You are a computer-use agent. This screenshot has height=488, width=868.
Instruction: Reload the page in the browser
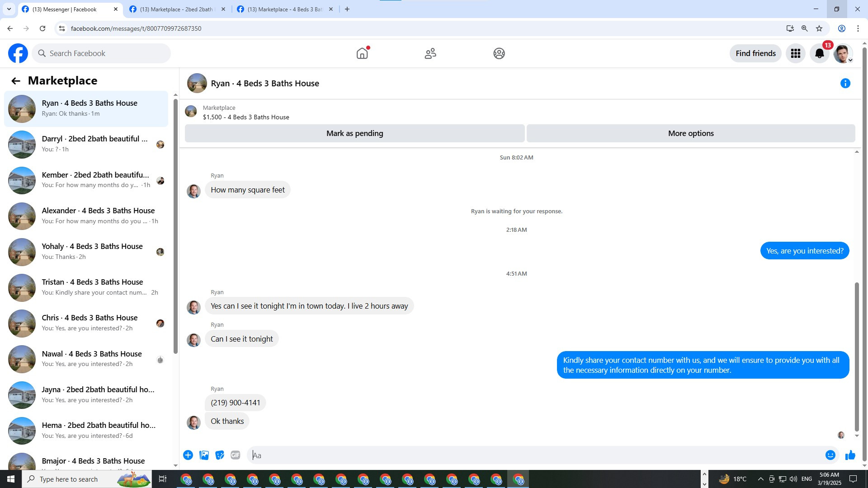(x=42, y=28)
